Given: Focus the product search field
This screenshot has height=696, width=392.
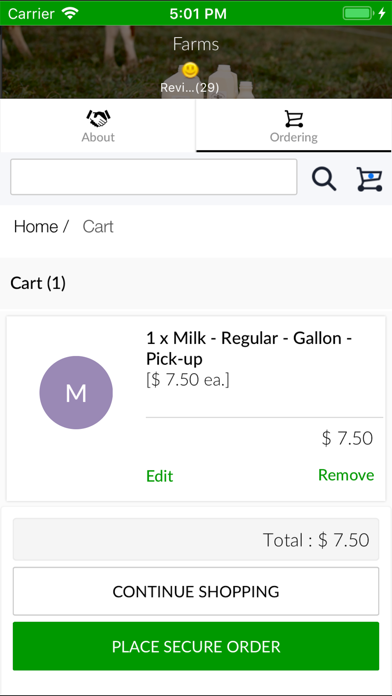Looking at the screenshot, I should pos(154,177).
